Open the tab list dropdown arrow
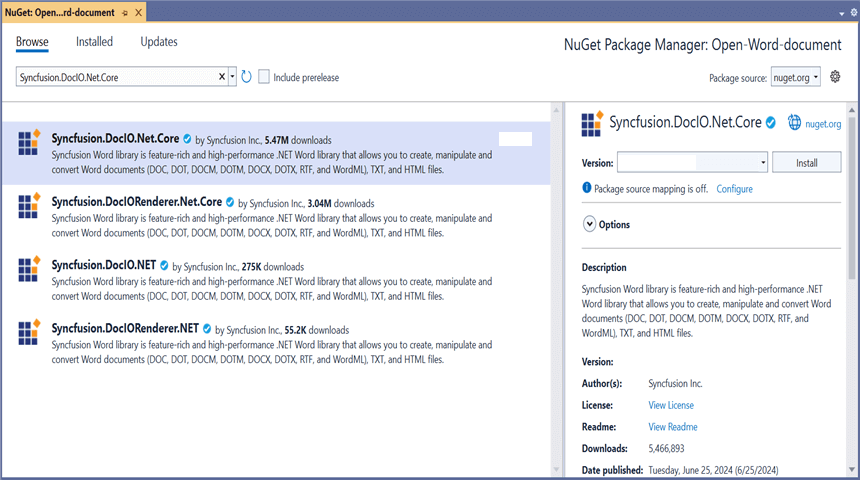This screenshot has width=860, height=480. [841, 13]
